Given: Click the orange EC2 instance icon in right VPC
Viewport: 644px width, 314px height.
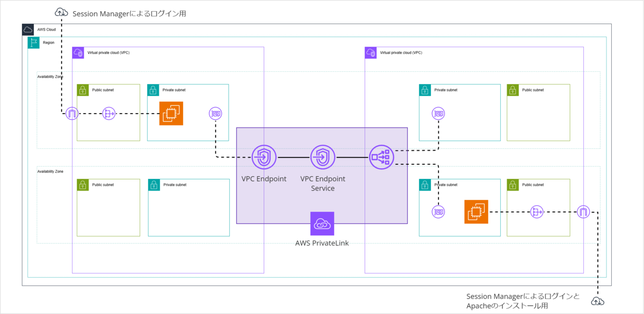Looking at the screenshot, I should [477, 212].
